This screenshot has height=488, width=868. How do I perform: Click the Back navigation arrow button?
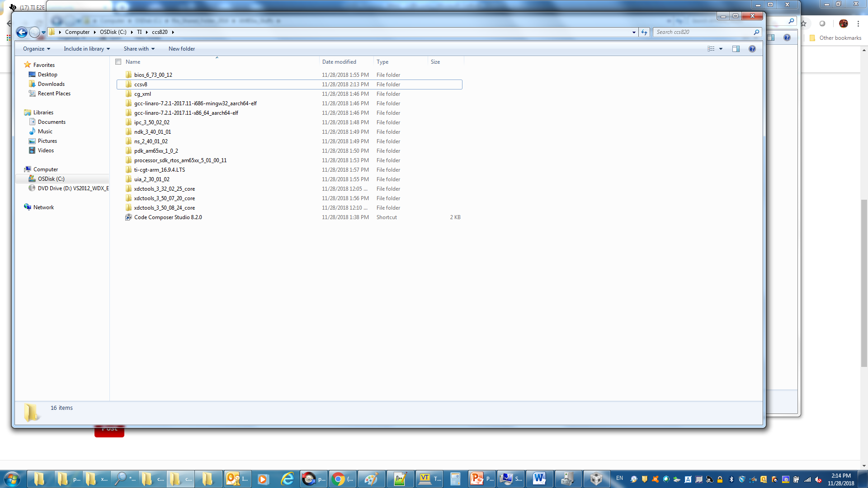[x=21, y=32]
